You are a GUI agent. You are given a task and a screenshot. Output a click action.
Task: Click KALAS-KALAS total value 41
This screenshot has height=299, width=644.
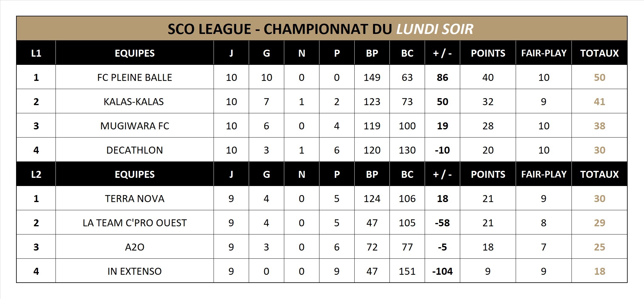tap(599, 102)
